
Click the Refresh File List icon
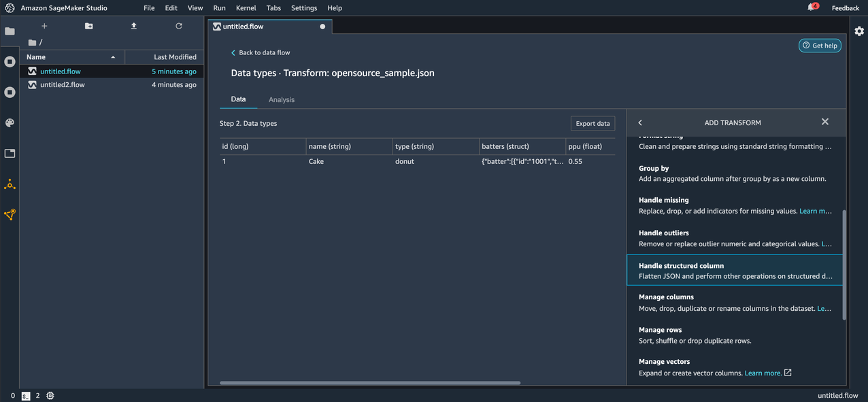coord(179,26)
